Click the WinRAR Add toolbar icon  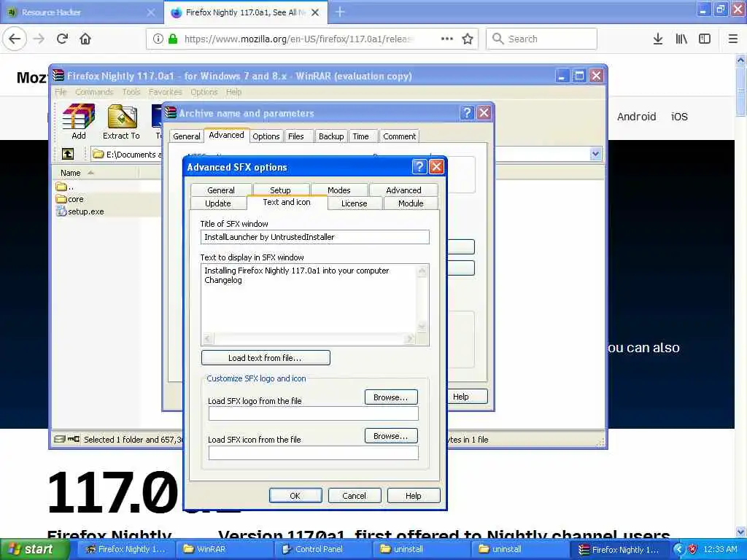tap(79, 122)
